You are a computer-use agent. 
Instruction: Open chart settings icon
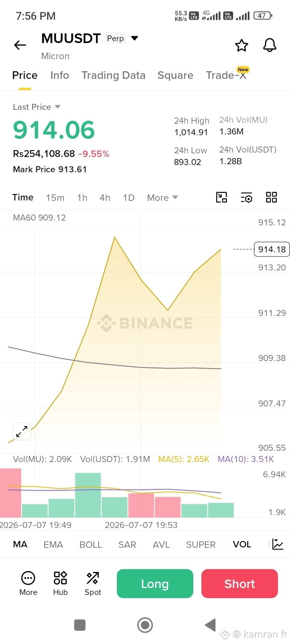coord(246,197)
